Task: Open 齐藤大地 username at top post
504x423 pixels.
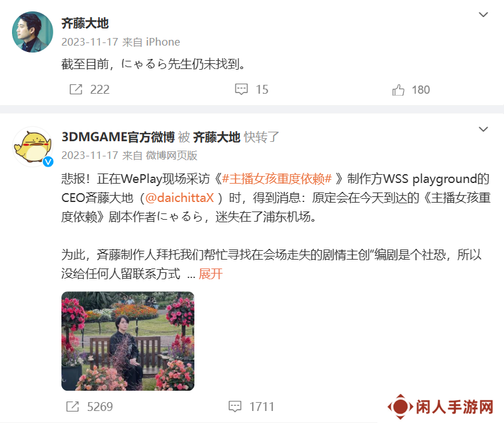Action: pos(85,23)
